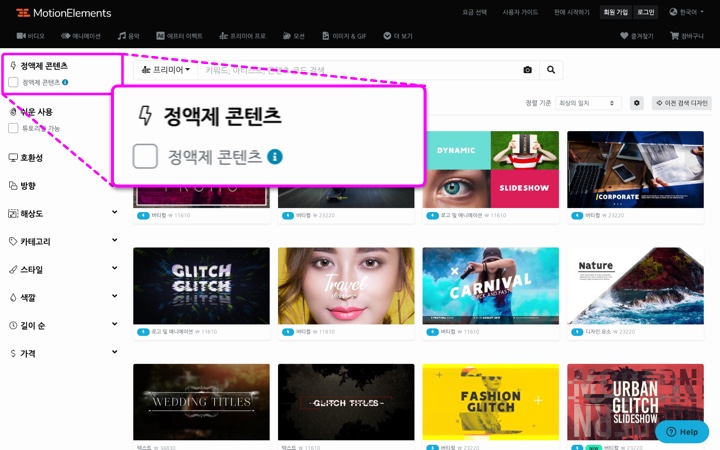Click the blue badge under CORPORATE card
This screenshot has height=450, width=720.
577,215
